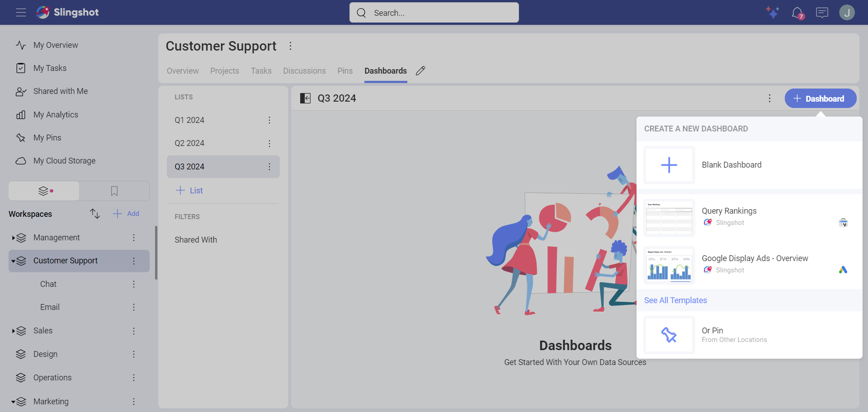Screen dimensions: 868x412
Task: Open Email sub-workspace options menu
Action: pos(134,307)
